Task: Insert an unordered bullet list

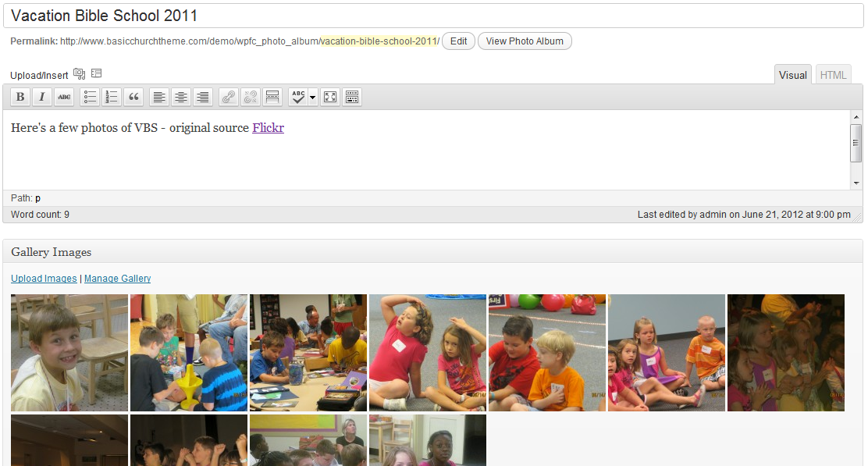Action: [90, 97]
